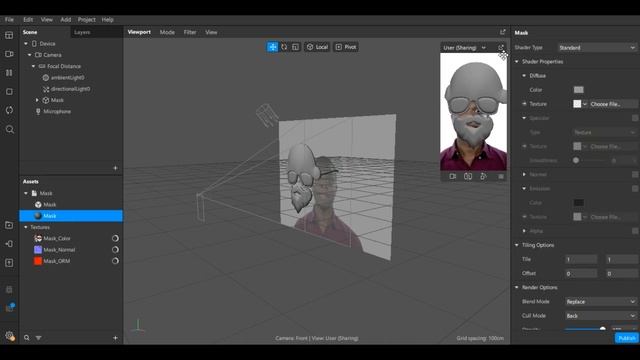Open the Diffuse Color swatch

pyautogui.click(x=578, y=90)
